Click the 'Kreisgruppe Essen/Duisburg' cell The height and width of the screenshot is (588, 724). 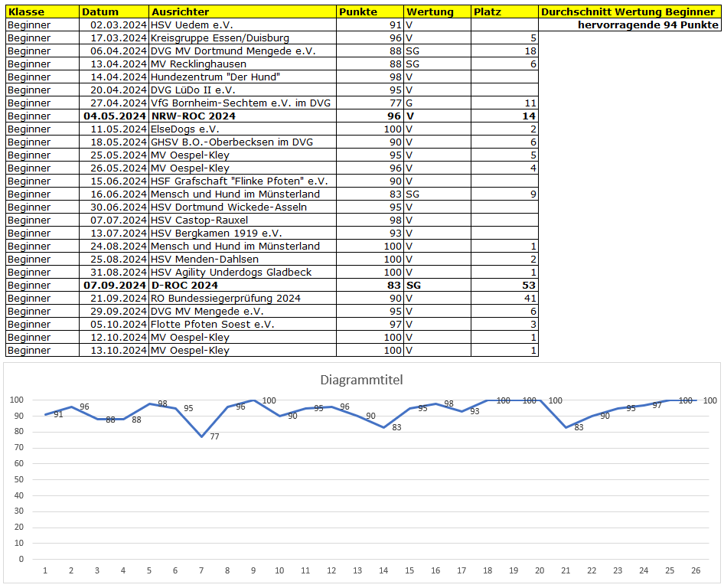tap(243, 38)
